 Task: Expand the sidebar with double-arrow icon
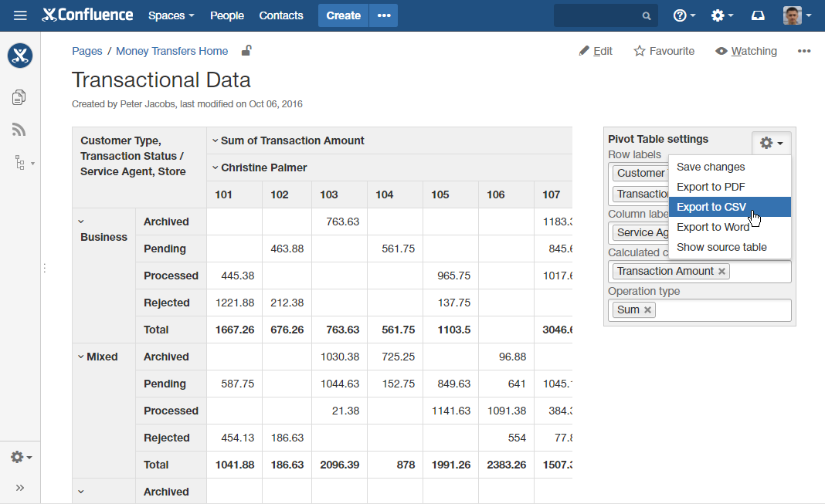pyautogui.click(x=20, y=487)
